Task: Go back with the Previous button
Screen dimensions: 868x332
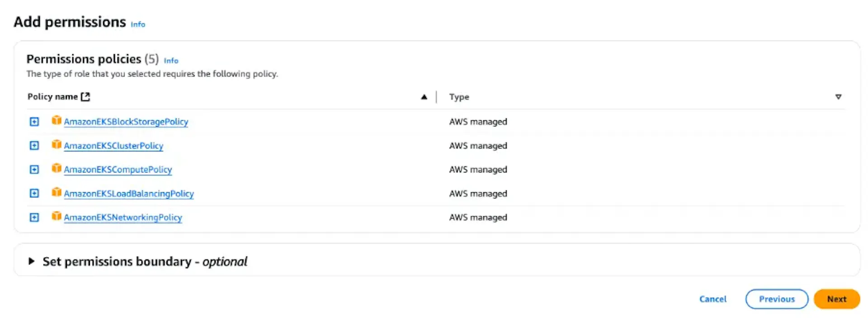Action: point(777,299)
